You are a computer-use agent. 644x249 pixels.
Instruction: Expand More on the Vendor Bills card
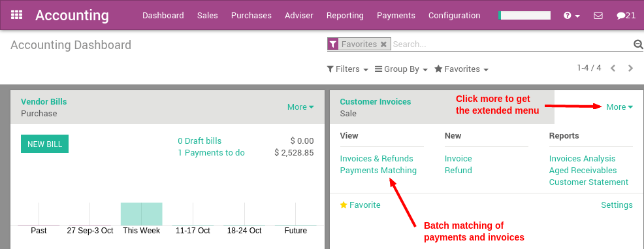pos(300,107)
